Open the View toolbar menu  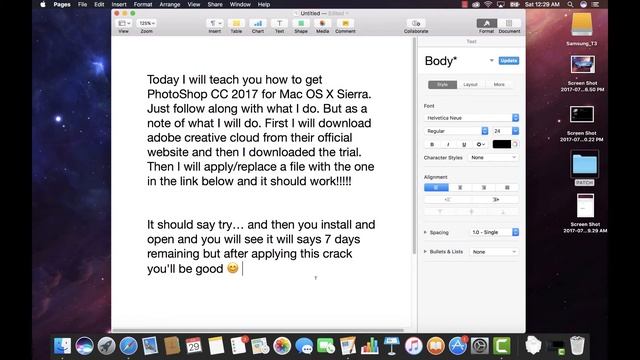[x=124, y=24]
